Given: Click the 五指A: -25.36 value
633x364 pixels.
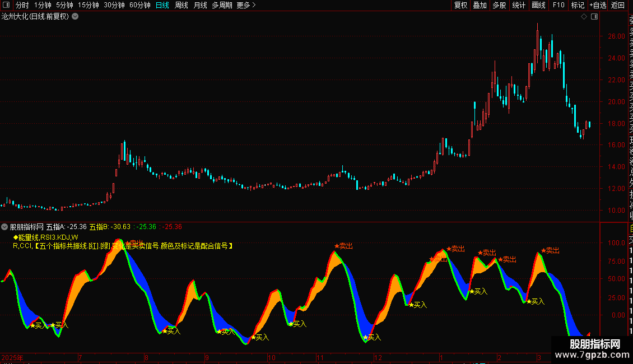Looking at the screenshot, I should tap(67, 227).
